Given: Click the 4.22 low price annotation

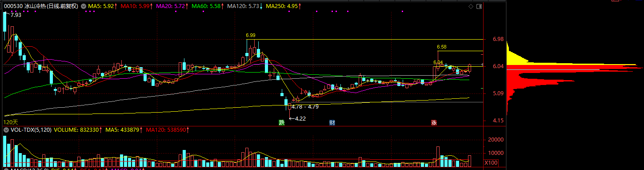Looking at the screenshot, I should [300, 119].
